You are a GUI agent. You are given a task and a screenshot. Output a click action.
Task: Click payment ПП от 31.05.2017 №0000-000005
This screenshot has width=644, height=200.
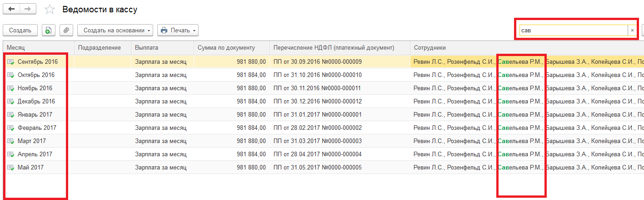[x=317, y=167]
